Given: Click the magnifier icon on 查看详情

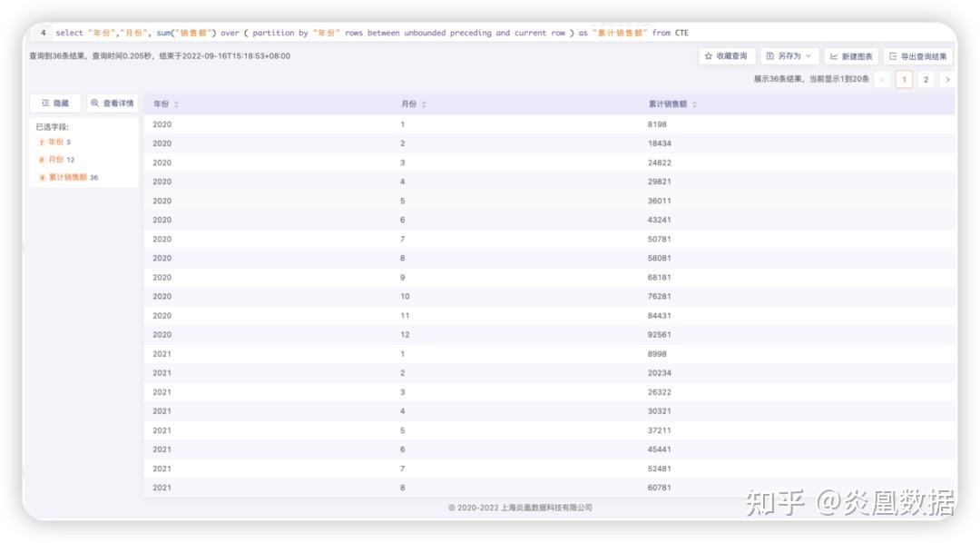Looking at the screenshot, I should coord(95,104).
